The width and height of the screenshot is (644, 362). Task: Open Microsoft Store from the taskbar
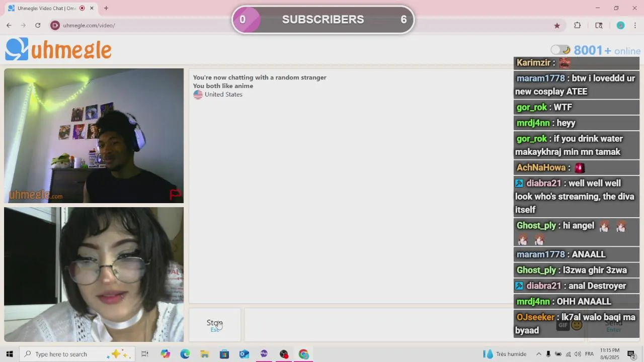pyautogui.click(x=224, y=354)
